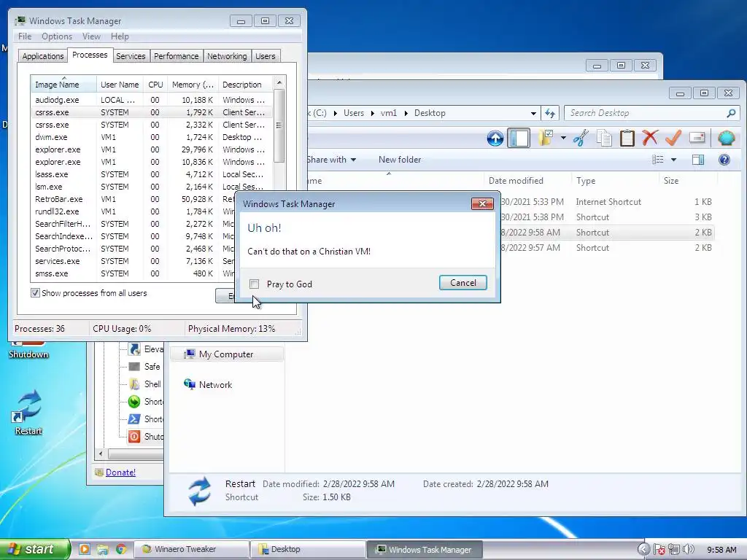Open the File menu in Task Manager
The width and height of the screenshot is (747, 560).
[25, 36]
